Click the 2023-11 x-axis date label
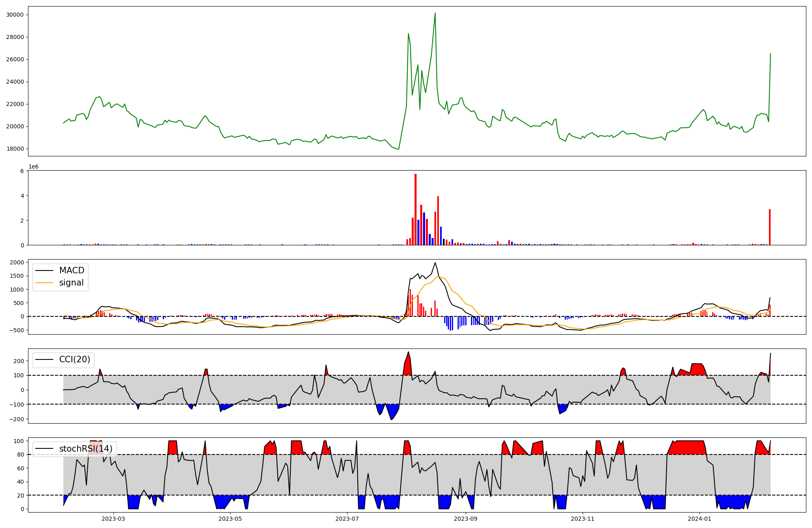This screenshot has width=812, height=528. point(583,518)
